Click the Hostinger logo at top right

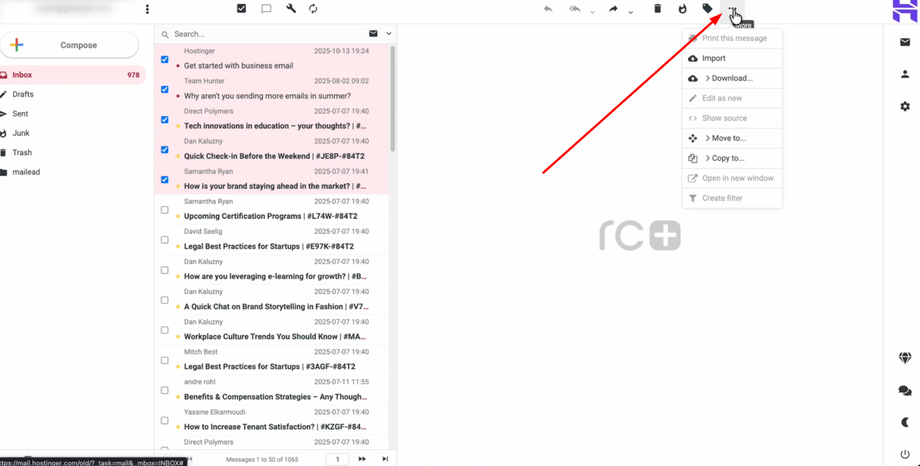coord(905,11)
